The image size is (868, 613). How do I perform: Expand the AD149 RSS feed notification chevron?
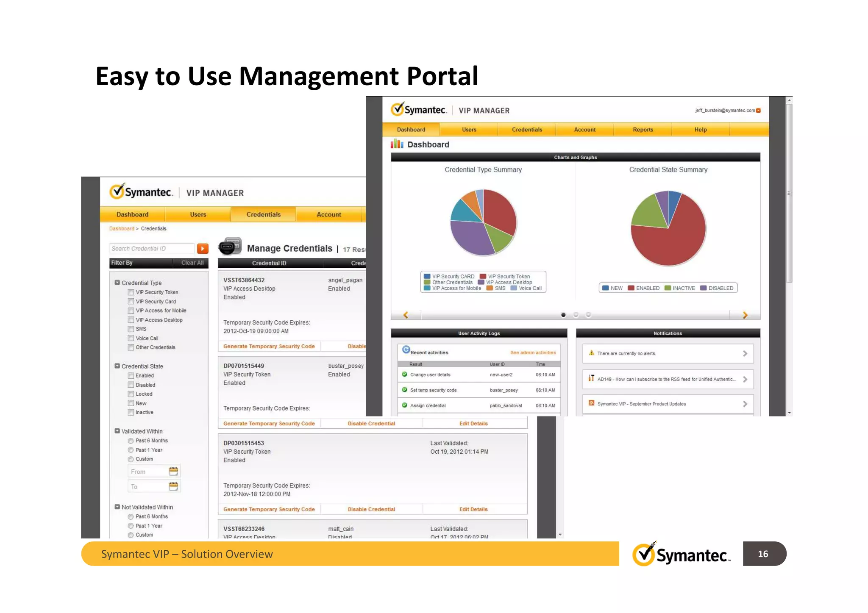[745, 379]
